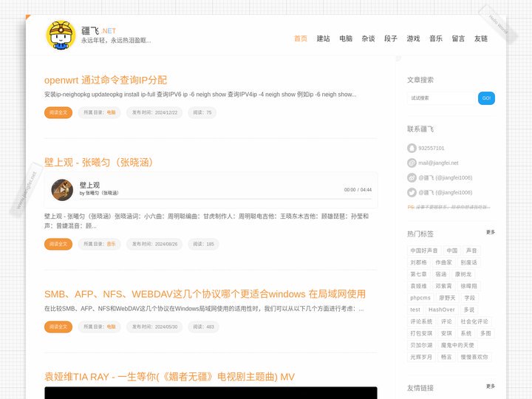Open the 段子 menu item
The width and height of the screenshot is (532, 399).
[x=391, y=38]
